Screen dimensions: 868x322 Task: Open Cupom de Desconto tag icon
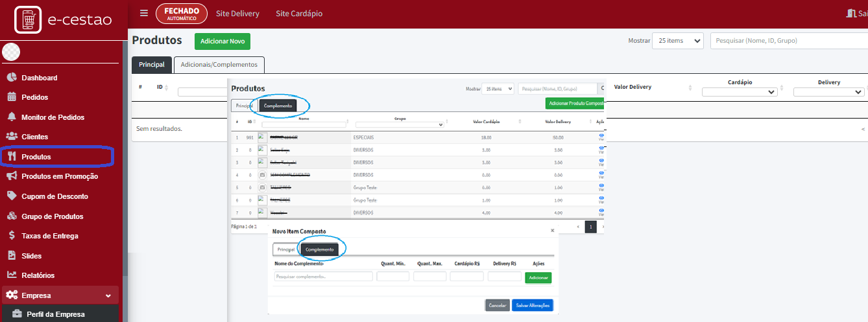[x=12, y=196]
